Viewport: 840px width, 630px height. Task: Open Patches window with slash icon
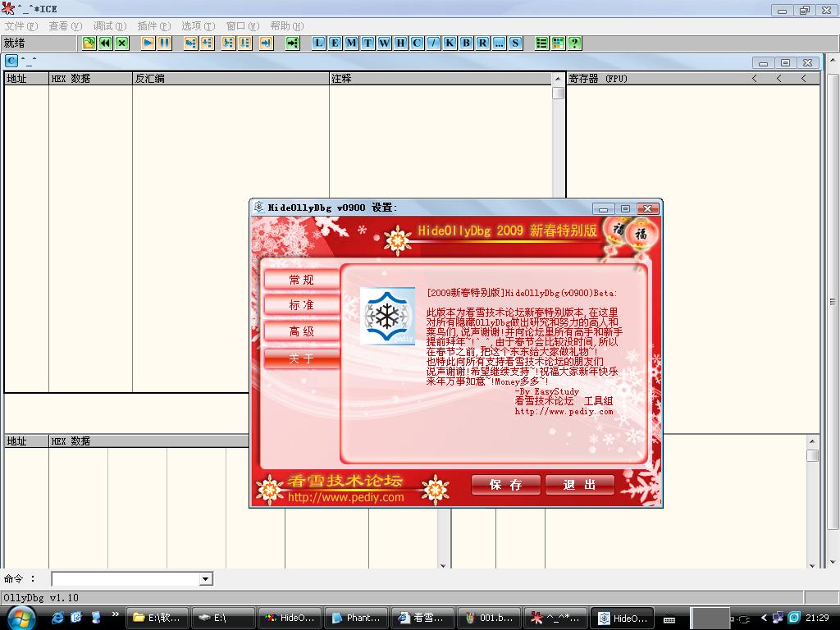coord(433,43)
